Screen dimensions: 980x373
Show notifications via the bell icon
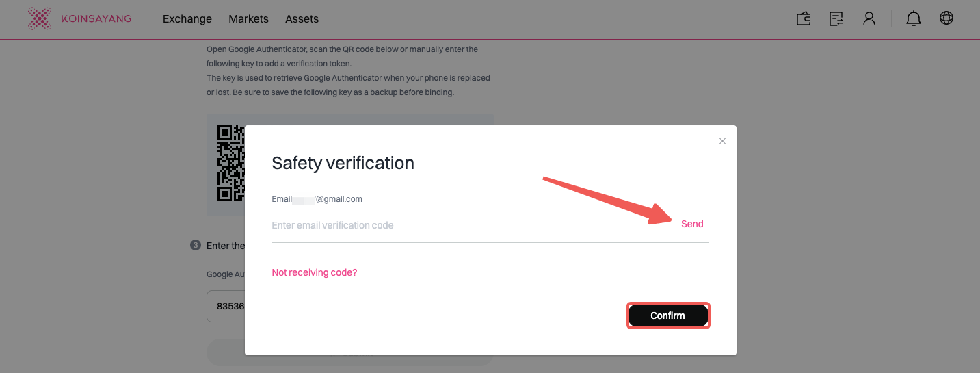tap(913, 18)
